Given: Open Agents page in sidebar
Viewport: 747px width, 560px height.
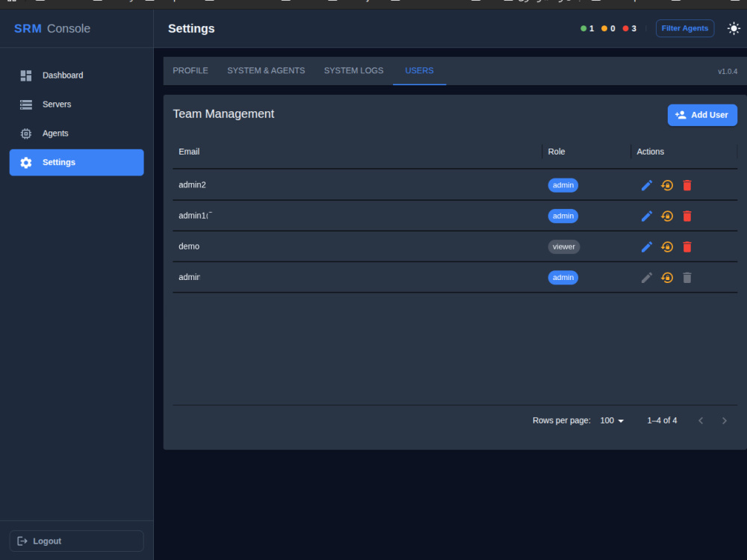Looking at the screenshot, I should click(x=77, y=134).
